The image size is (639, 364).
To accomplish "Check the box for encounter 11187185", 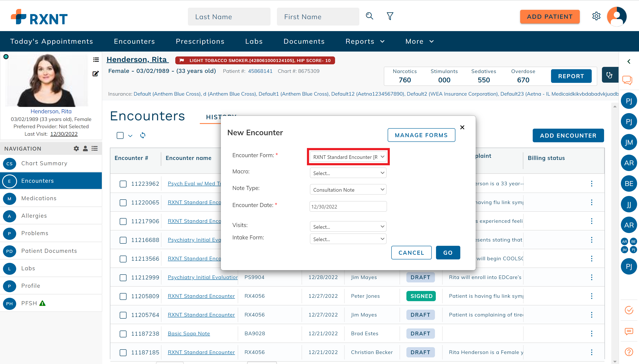I will coord(123,353).
